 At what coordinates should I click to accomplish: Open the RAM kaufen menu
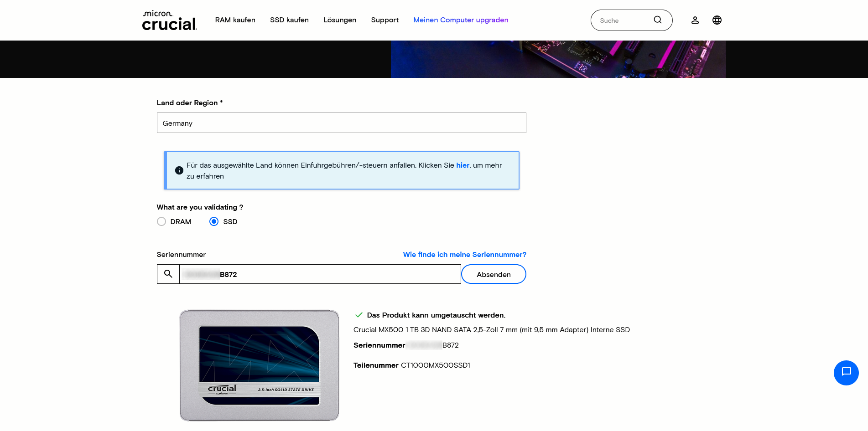pyautogui.click(x=235, y=20)
